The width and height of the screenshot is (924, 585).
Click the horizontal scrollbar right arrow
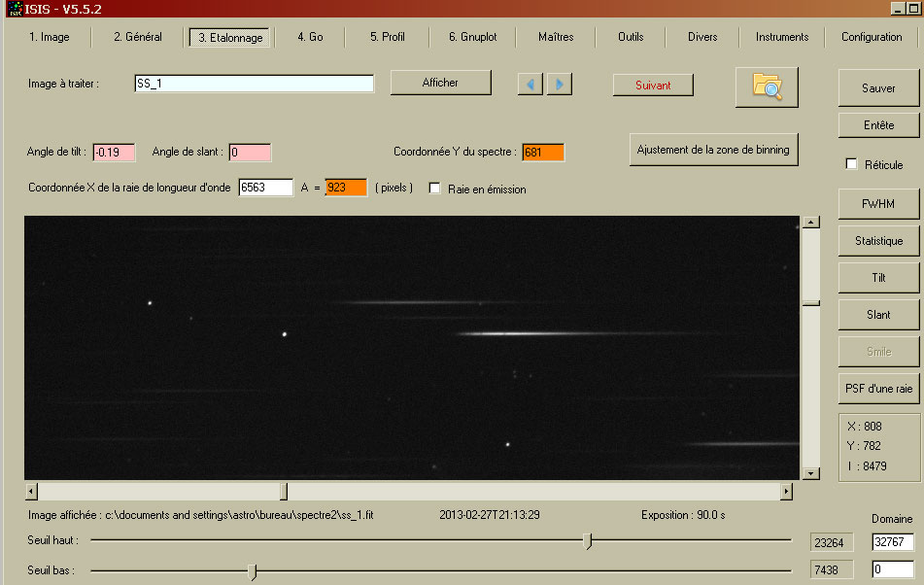[x=785, y=491]
